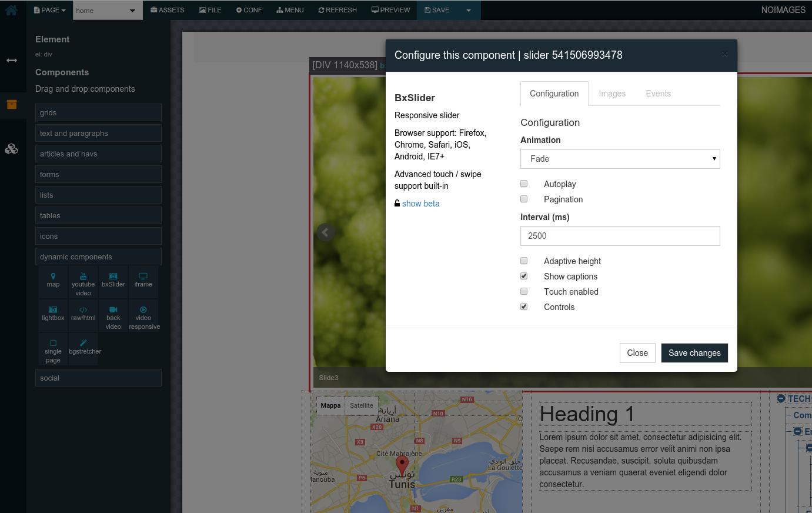812x513 pixels.
Task: Click the PREVIEW toolbar button
Action: 390,10
